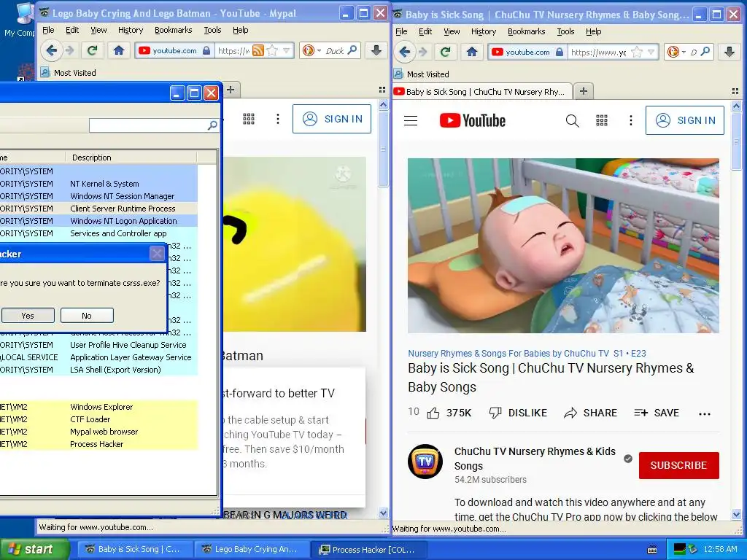The image size is (747, 560).
Task: Click Baby is Sick video player
Action: click(563, 245)
